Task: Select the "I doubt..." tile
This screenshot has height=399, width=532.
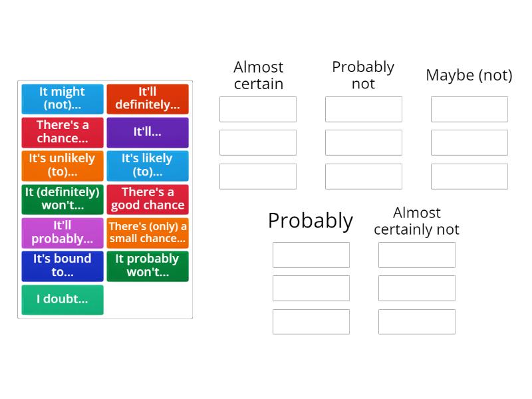Action: click(x=62, y=300)
